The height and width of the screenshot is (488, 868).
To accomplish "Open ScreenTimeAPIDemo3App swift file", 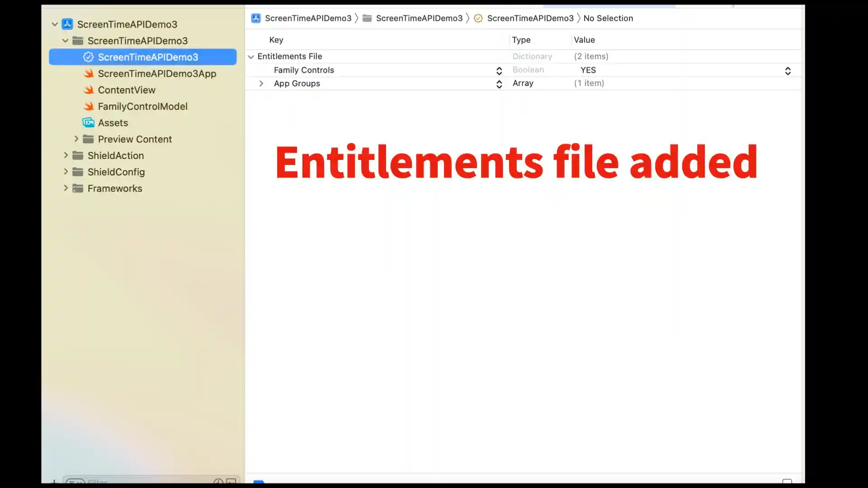I will tap(156, 74).
